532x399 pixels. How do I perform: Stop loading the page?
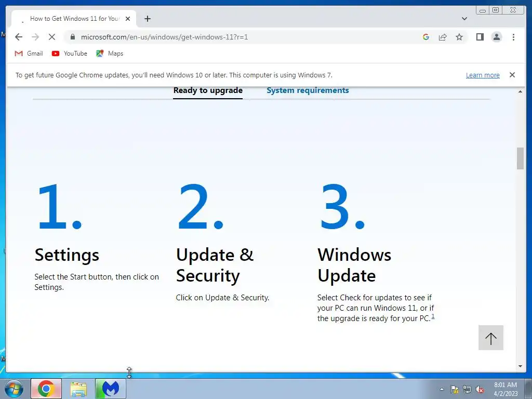pos(52,37)
